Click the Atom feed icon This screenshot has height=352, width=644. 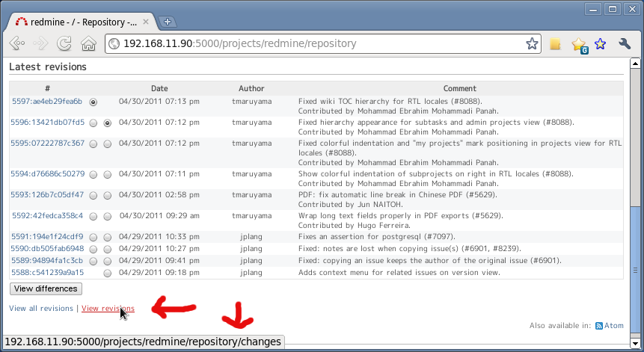599,326
